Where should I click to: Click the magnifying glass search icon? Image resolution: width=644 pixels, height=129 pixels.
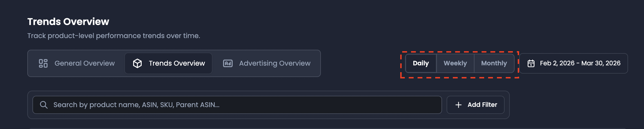pos(44,105)
